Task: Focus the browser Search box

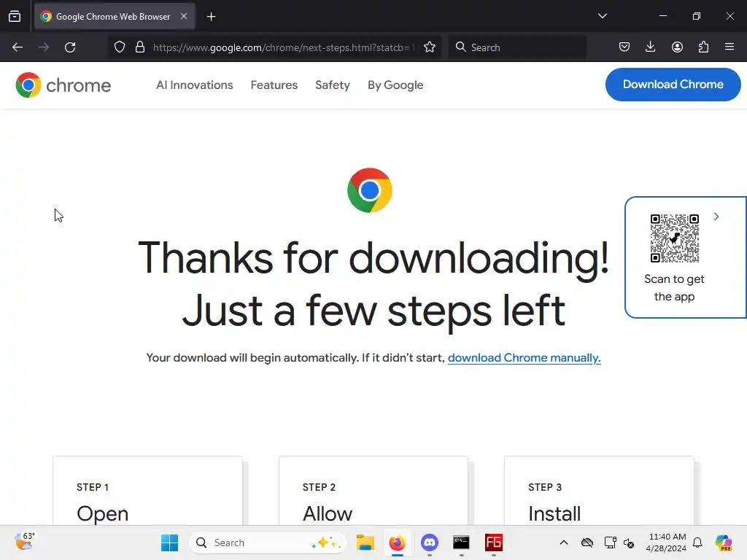Action: pyautogui.click(x=517, y=47)
